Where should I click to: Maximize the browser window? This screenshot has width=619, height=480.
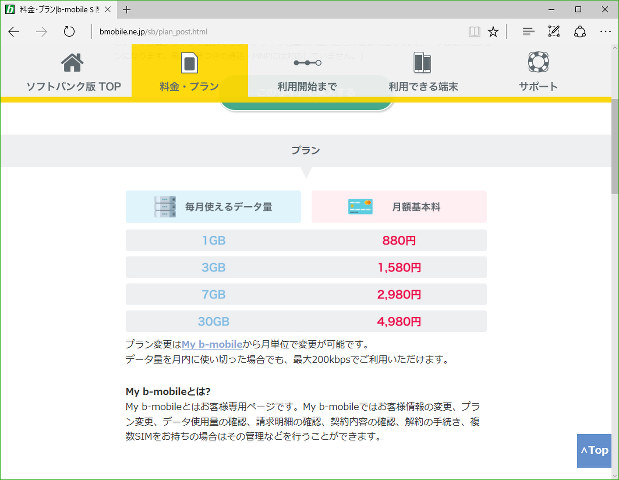(x=578, y=9)
